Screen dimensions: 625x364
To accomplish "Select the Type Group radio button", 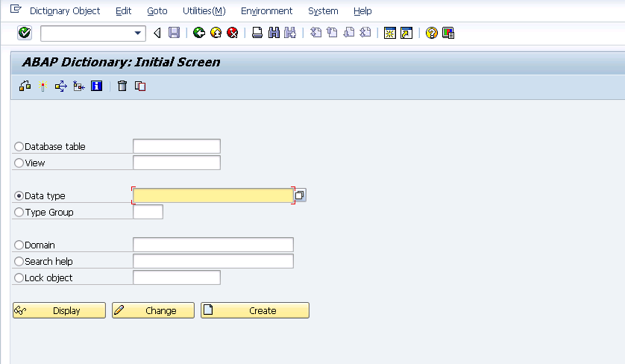I will (x=19, y=212).
